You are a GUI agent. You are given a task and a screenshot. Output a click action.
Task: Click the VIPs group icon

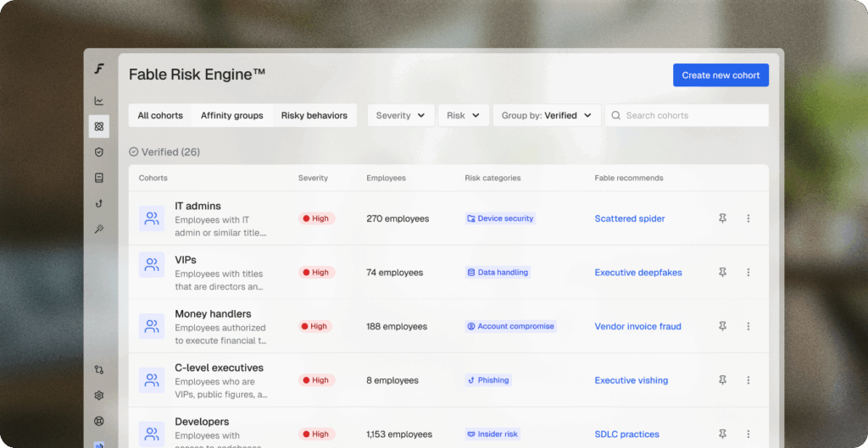(x=152, y=264)
